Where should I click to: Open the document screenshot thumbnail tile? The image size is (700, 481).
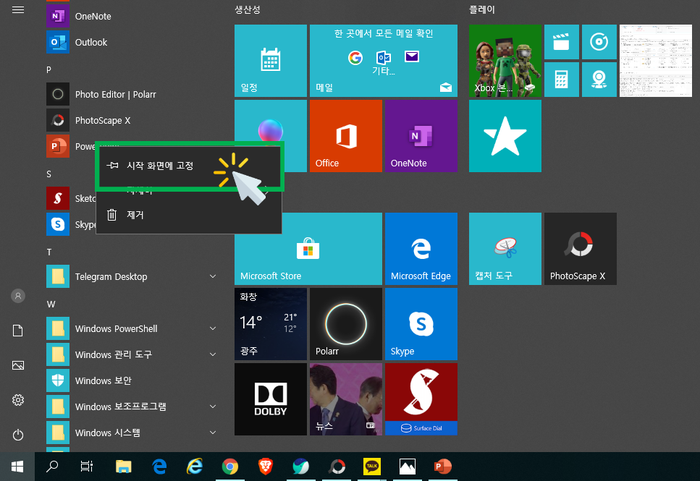(x=656, y=61)
